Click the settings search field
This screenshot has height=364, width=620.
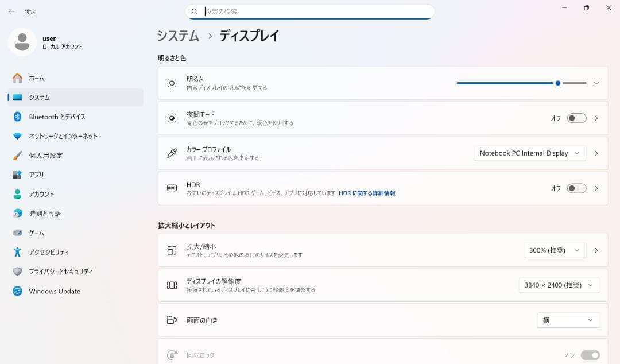click(x=310, y=11)
